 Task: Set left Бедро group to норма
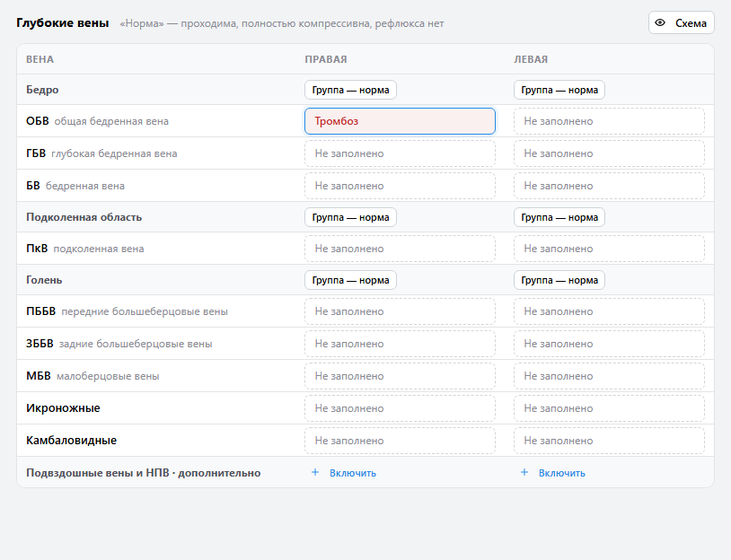(x=559, y=90)
